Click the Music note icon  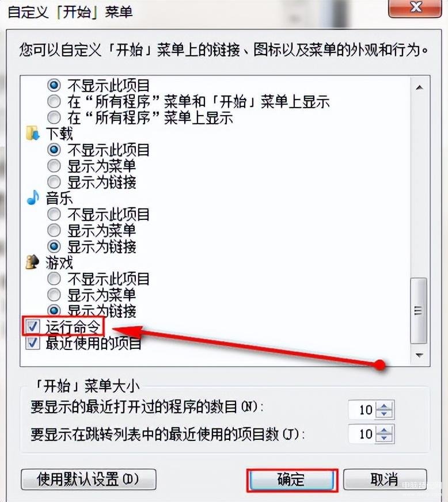coord(33,197)
